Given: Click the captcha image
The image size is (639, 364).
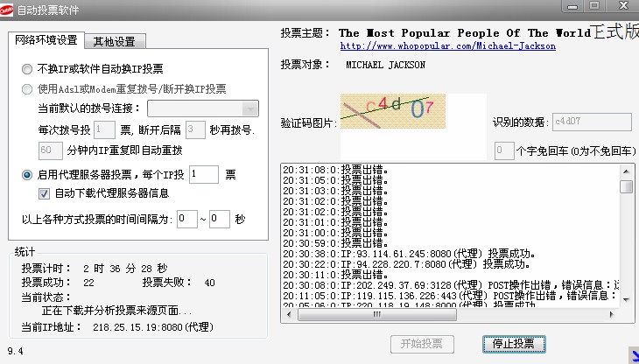Looking at the screenshot, I should [x=393, y=111].
